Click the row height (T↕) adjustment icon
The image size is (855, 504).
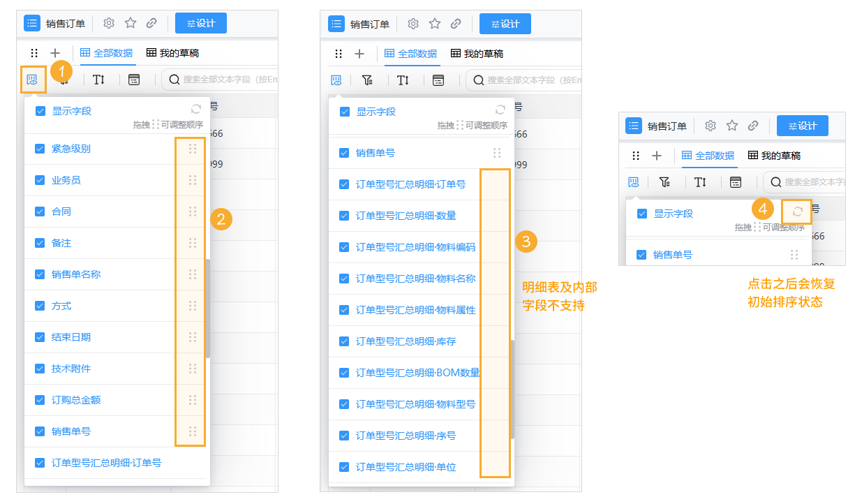pos(98,80)
